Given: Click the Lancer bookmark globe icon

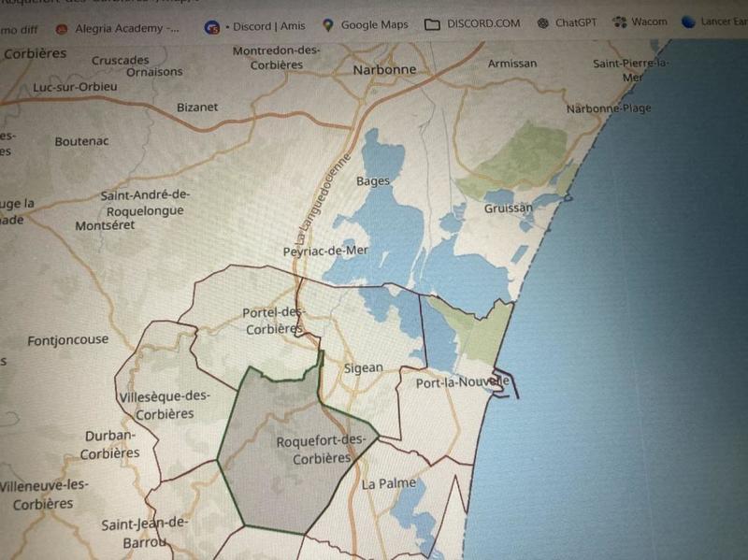Looking at the screenshot, I should [x=689, y=22].
